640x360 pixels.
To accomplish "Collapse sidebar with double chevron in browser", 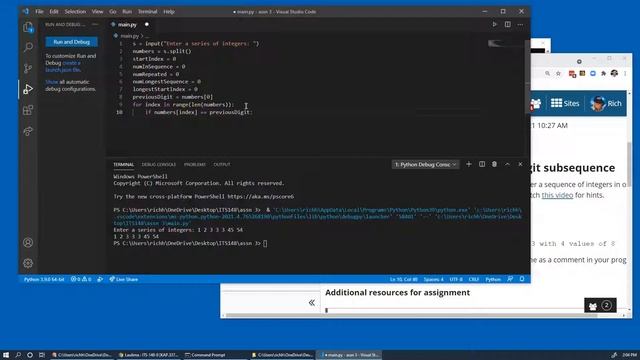I will (x=311, y=302).
